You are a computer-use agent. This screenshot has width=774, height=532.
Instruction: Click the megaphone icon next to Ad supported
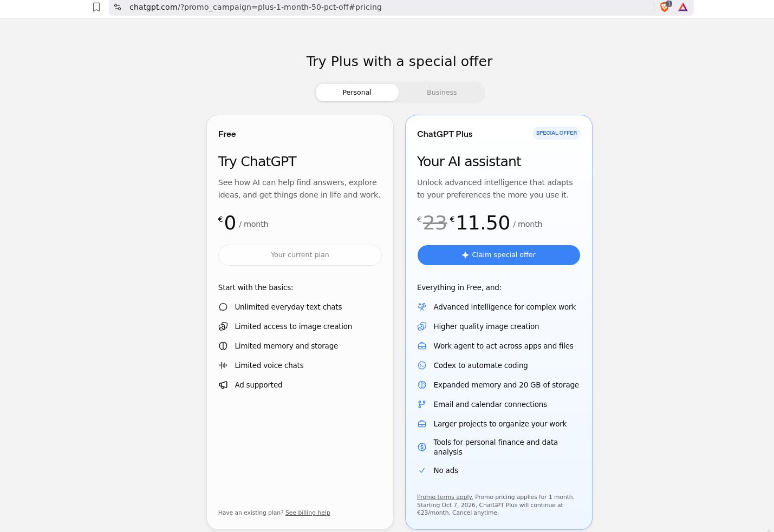tap(223, 385)
